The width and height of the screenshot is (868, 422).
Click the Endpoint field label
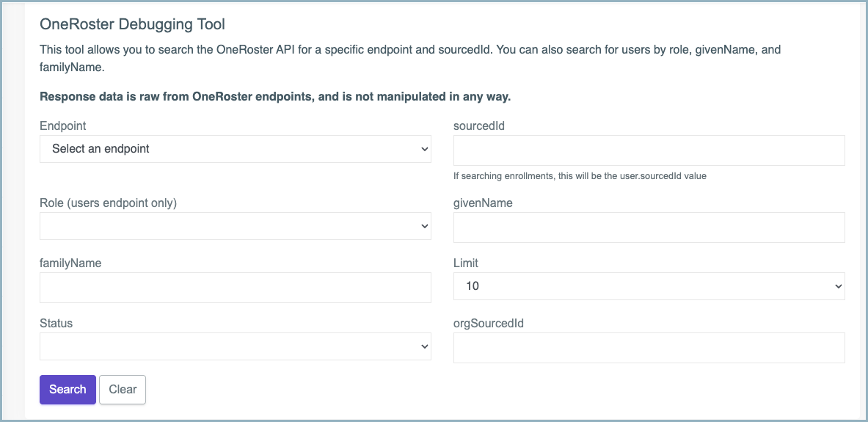pos(63,126)
